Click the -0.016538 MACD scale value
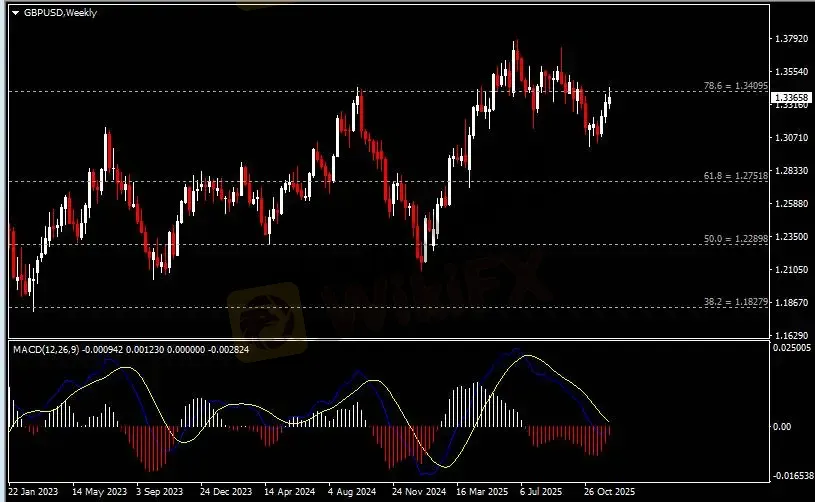This screenshot has height=502, width=815. point(793,477)
